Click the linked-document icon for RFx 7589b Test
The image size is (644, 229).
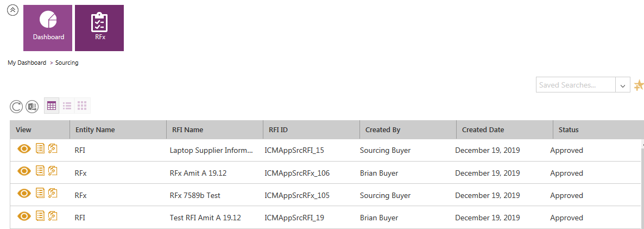point(53,194)
